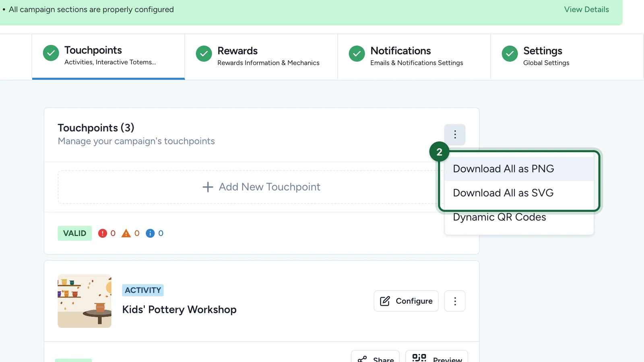
Task: Click the VALID status badge
Action: point(74,233)
